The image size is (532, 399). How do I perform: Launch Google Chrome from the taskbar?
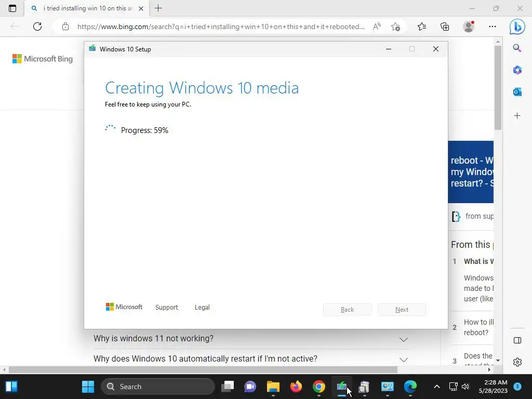pyautogui.click(x=318, y=387)
